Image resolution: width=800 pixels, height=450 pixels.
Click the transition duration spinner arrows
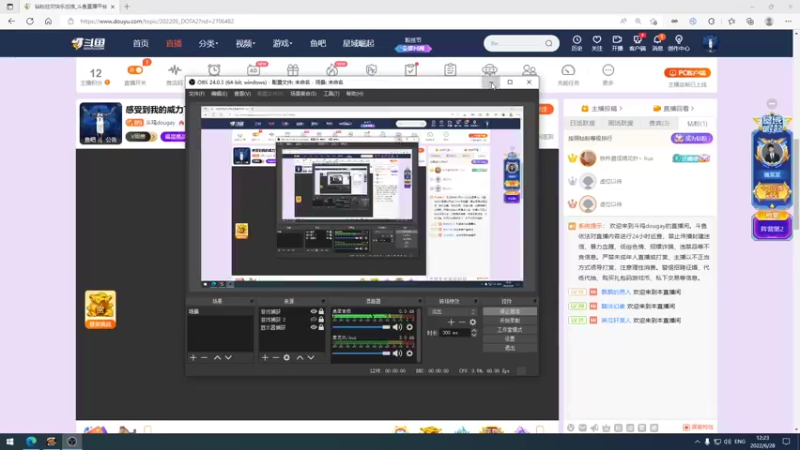pos(474,333)
